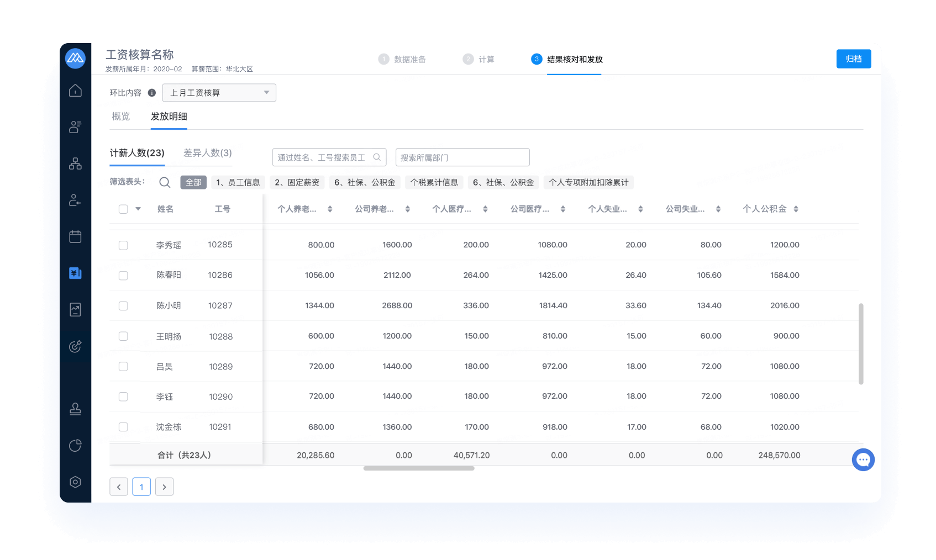Image resolution: width=936 pixels, height=560 pixels.
Task: Toggle the select-all header checkbox
Action: click(x=123, y=209)
